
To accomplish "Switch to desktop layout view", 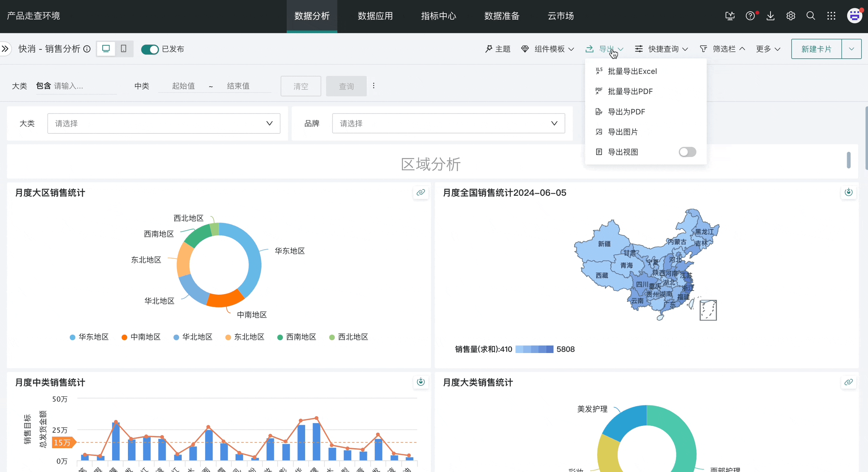I will (x=106, y=49).
